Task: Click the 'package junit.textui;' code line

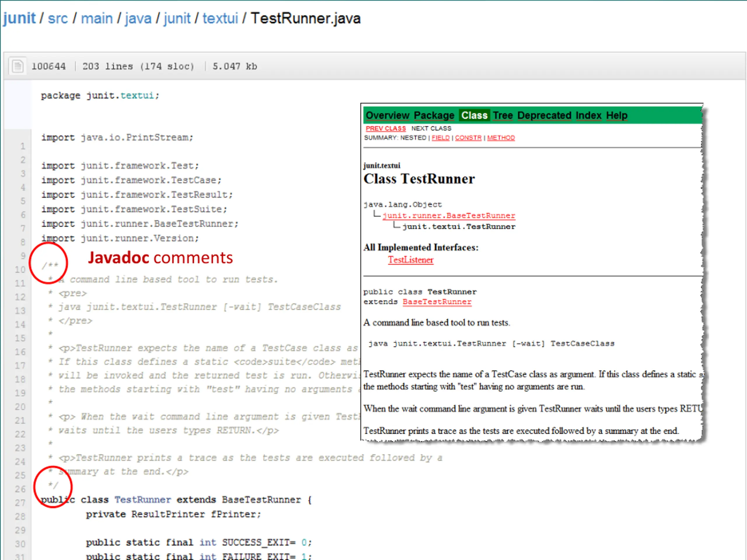Action: coord(100,96)
